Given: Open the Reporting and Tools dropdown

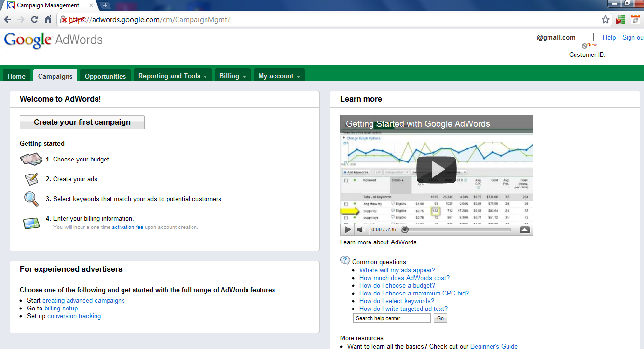Looking at the screenshot, I should coord(172,76).
